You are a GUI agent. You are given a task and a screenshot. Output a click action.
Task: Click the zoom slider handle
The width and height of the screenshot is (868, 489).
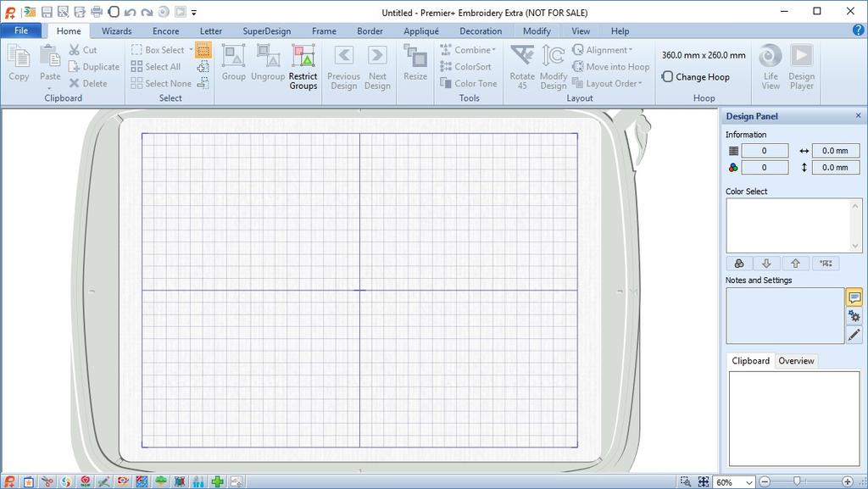coord(797,481)
